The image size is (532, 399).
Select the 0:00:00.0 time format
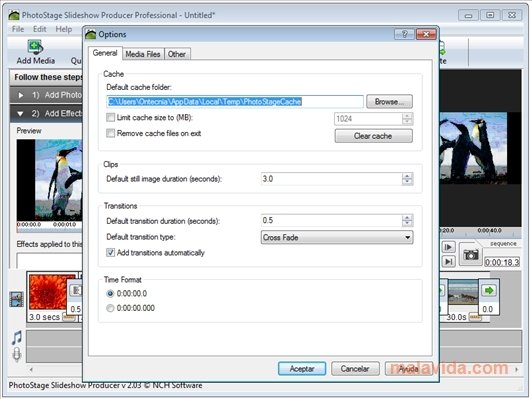click(x=110, y=293)
